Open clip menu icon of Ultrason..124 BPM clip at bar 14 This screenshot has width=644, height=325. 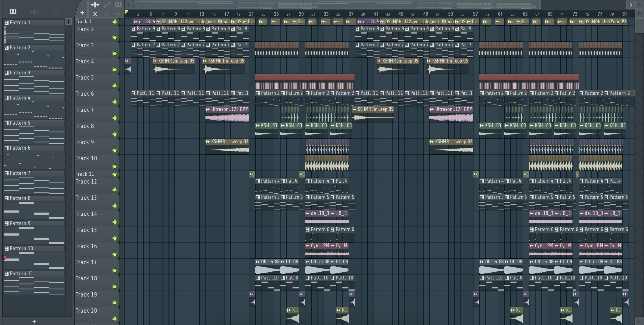(208, 109)
